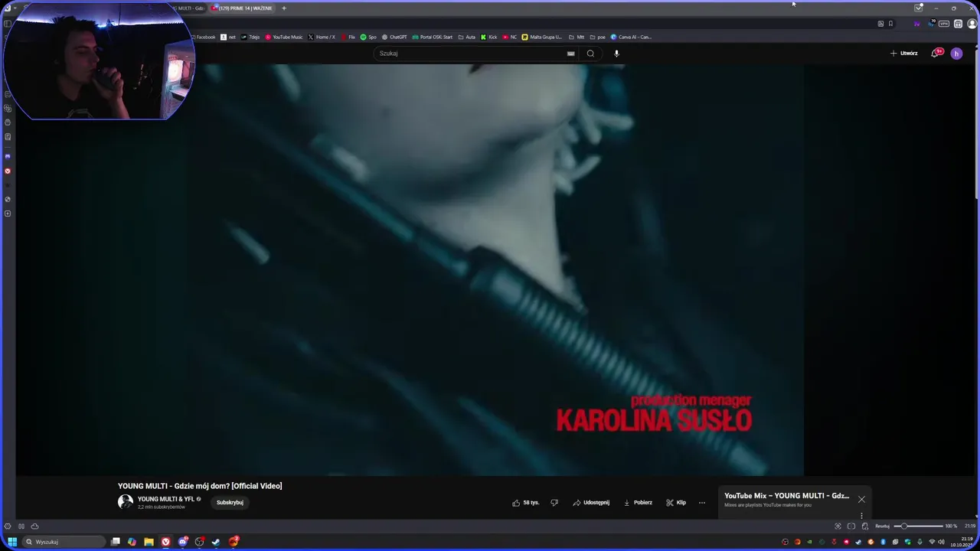The width and height of the screenshot is (980, 551).
Task: Open the Malta Grupa bookmark
Action: [x=542, y=37]
